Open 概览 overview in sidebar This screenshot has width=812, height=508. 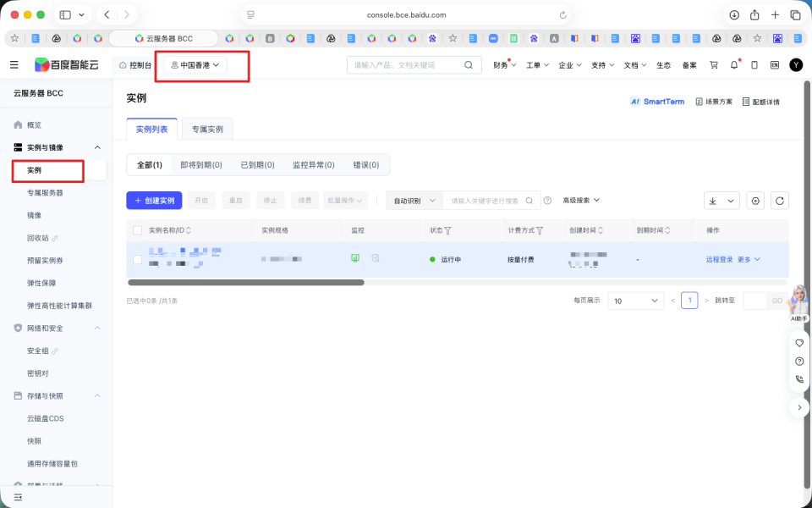(x=34, y=125)
